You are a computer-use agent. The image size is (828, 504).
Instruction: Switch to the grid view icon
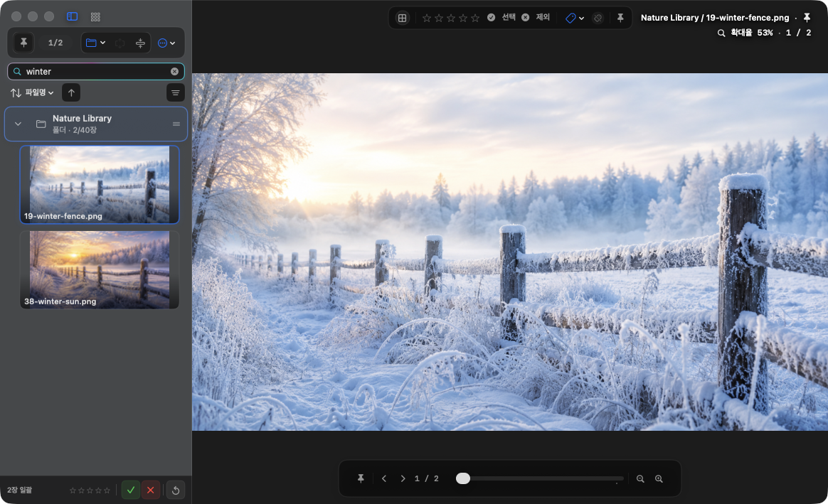point(95,17)
